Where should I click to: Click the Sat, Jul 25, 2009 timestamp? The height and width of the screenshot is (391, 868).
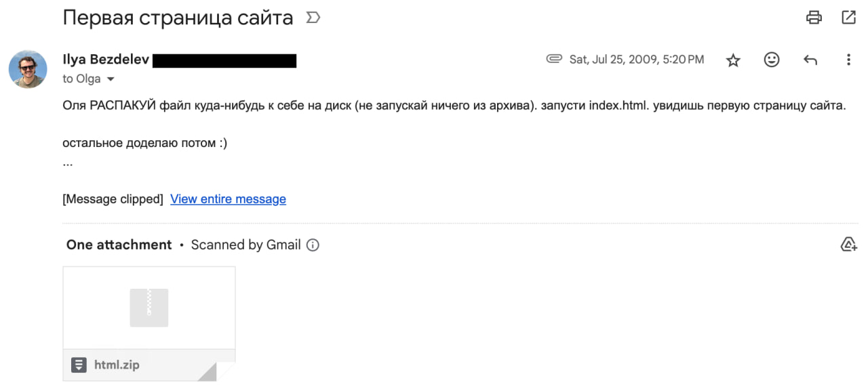pyautogui.click(x=636, y=60)
